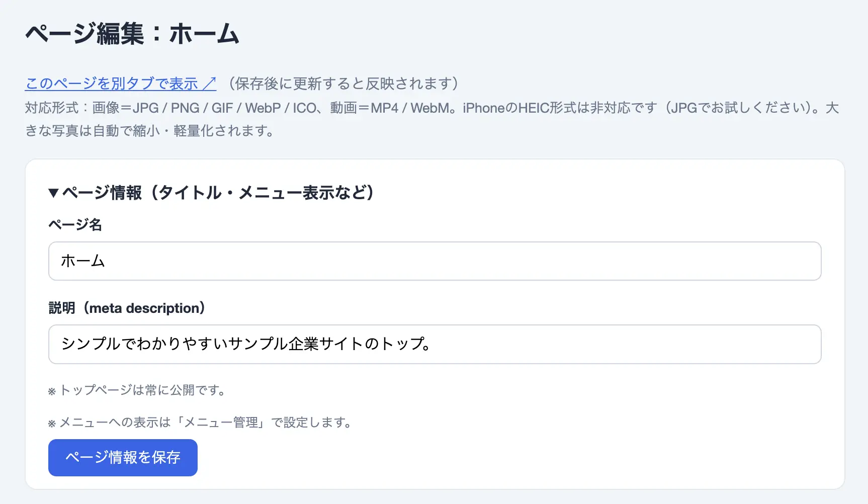This screenshot has width=868, height=504.
Task: Place cursor on ホーム text inside page name
Action: [83, 261]
